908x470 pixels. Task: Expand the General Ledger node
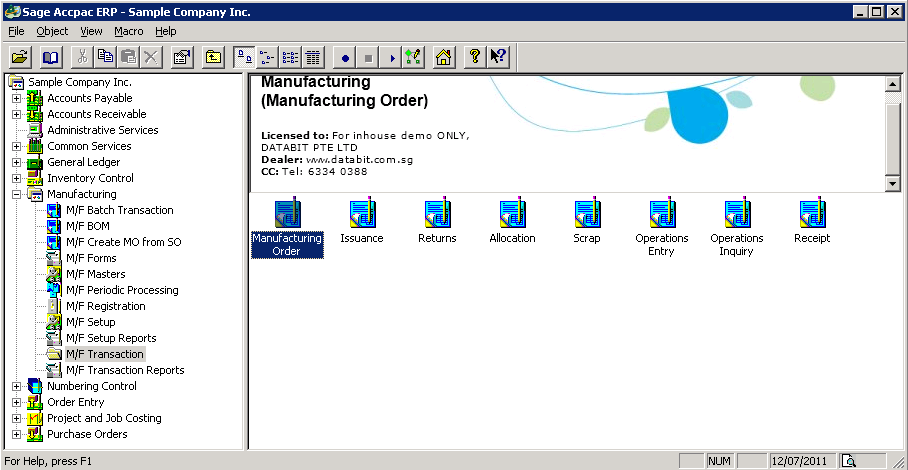(16, 163)
